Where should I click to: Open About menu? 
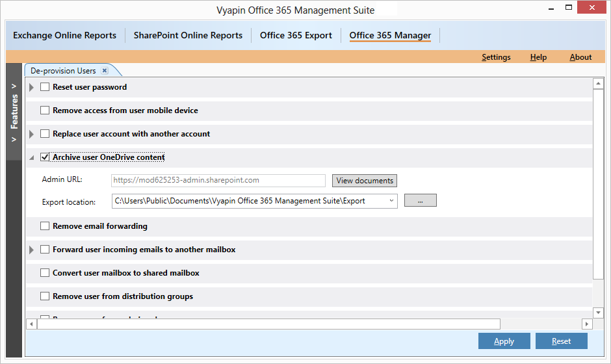tap(580, 57)
